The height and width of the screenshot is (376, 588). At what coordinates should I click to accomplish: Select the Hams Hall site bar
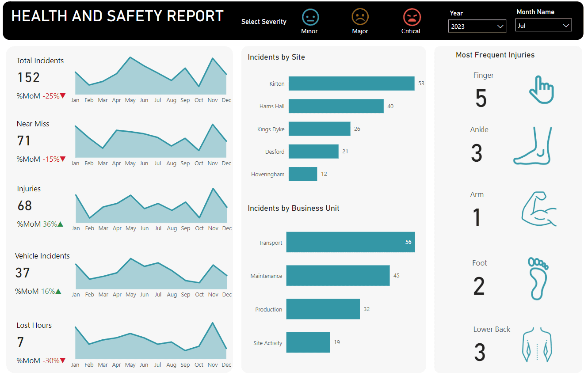(x=336, y=106)
